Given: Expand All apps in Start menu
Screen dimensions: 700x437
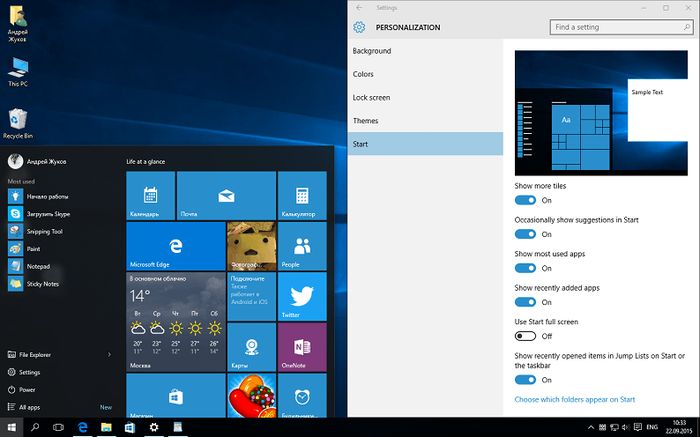Looking at the screenshot, I should click(x=30, y=407).
